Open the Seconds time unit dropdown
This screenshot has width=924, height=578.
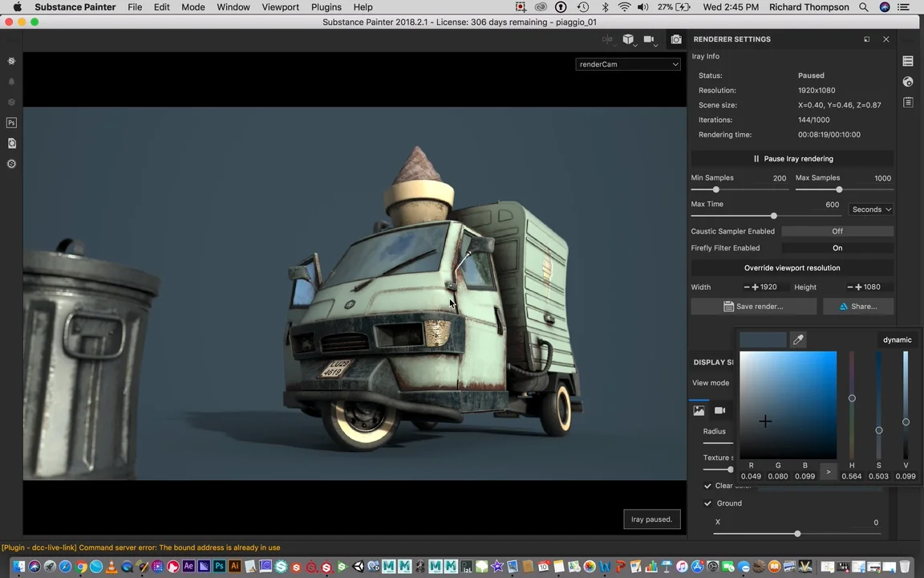tap(872, 210)
